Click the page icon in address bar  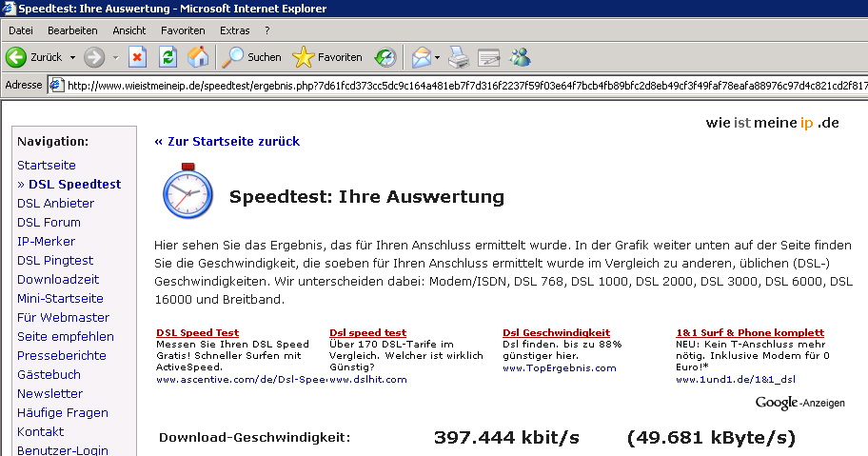tap(56, 85)
